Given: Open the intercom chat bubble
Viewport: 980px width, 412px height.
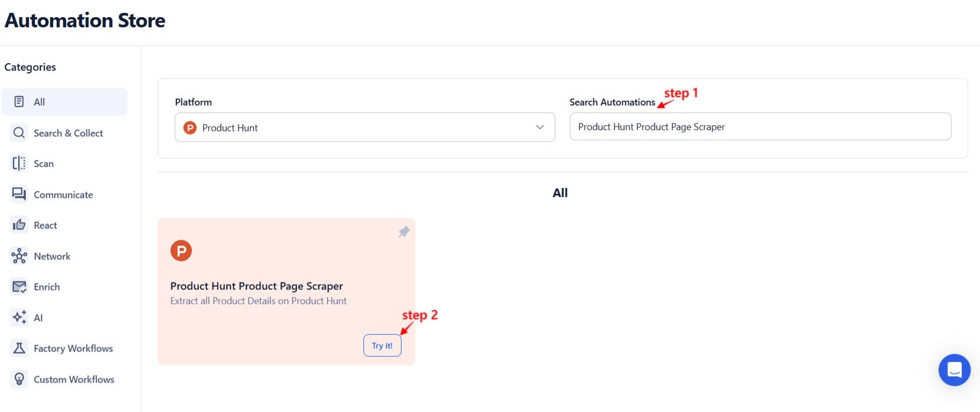Looking at the screenshot, I should (x=954, y=370).
